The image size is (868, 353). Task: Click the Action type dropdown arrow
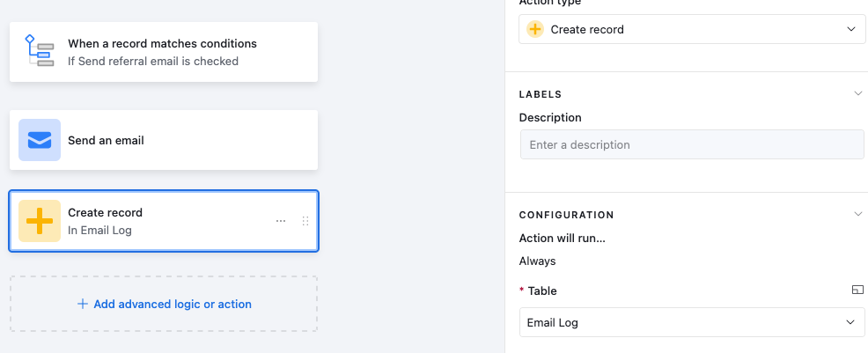851,29
